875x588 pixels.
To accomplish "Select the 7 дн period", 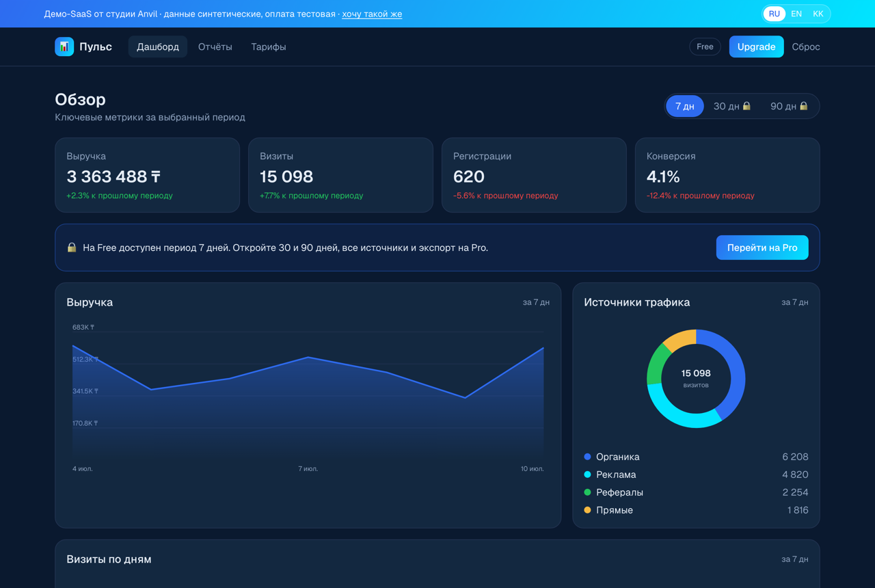I will [x=685, y=106].
